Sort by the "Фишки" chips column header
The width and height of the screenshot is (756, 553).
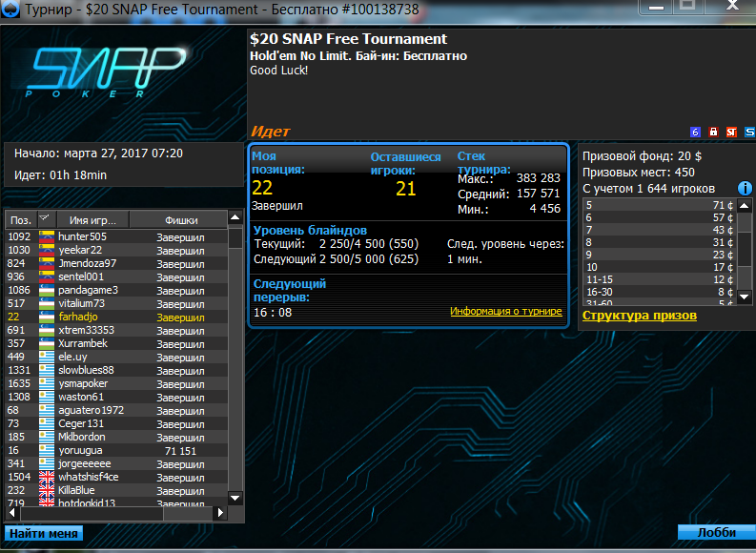coord(178,219)
